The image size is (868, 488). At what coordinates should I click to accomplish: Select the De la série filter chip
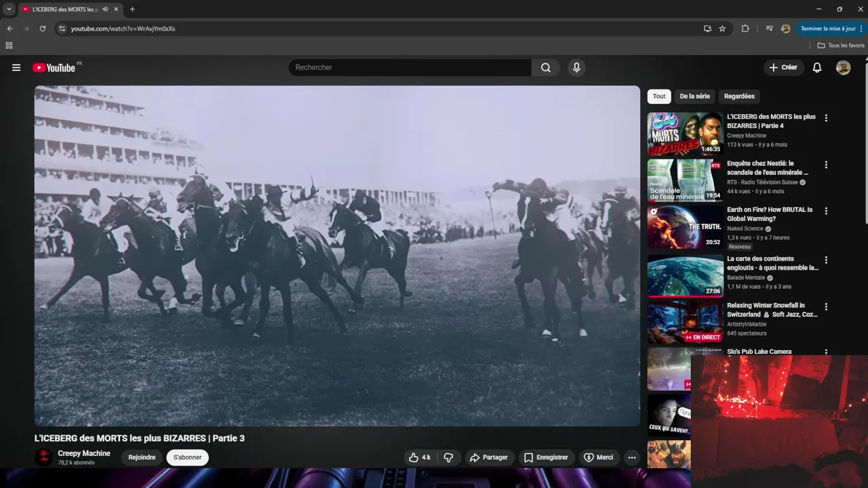tap(694, 96)
